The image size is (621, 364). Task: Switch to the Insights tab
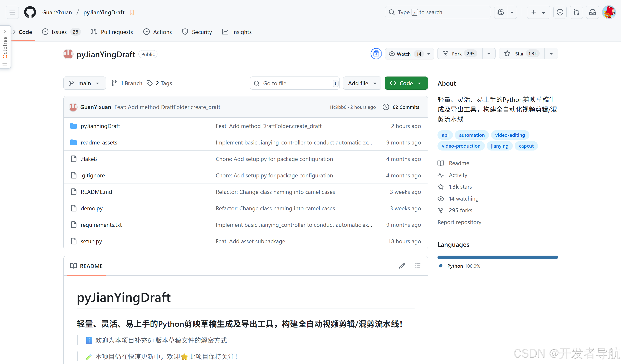(237, 32)
